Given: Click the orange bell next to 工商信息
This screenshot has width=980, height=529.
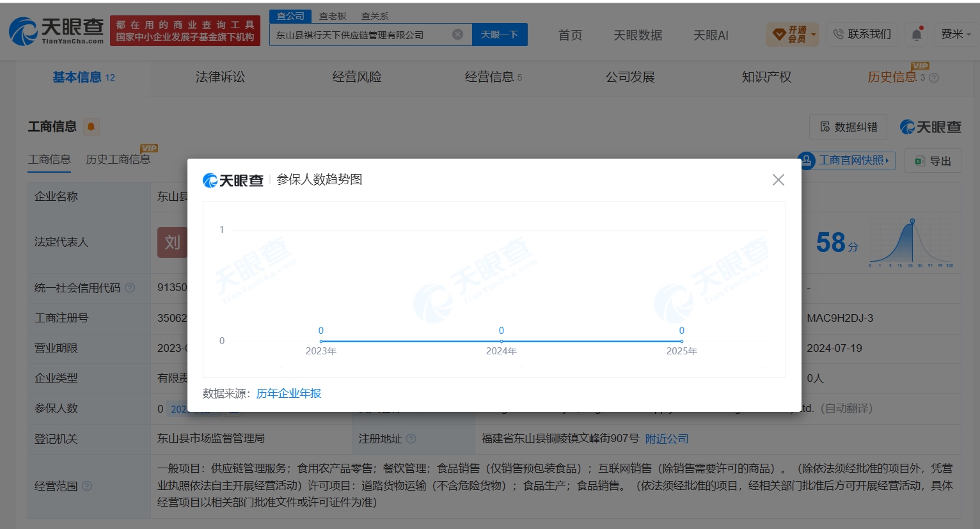Looking at the screenshot, I should [91, 127].
